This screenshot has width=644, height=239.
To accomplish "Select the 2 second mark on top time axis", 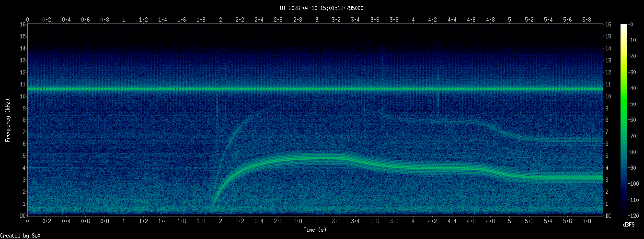I will coord(220,20).
